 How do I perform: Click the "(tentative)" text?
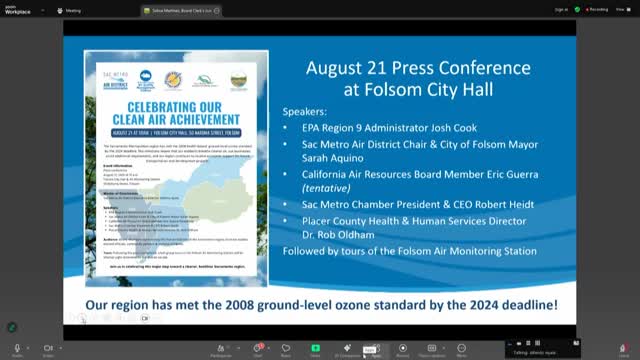(326, 188)
